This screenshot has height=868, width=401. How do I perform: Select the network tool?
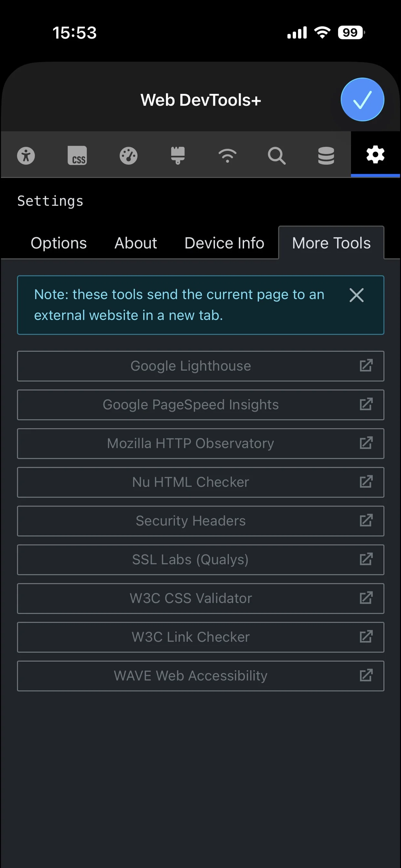[227, 155]
